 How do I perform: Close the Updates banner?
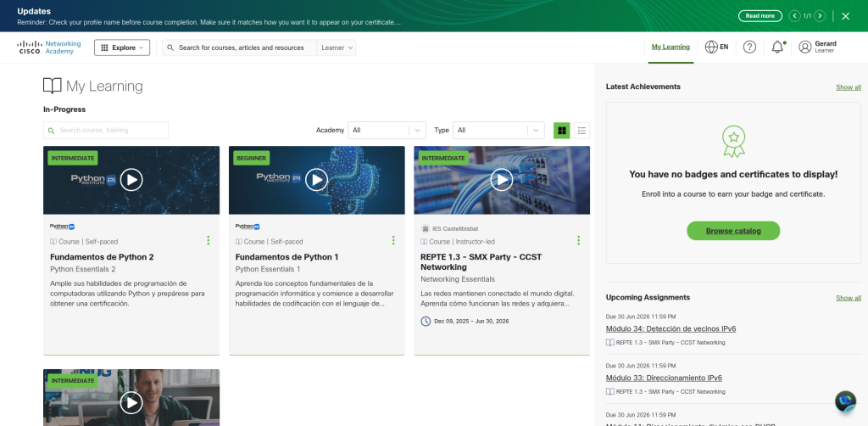point(845,16)
